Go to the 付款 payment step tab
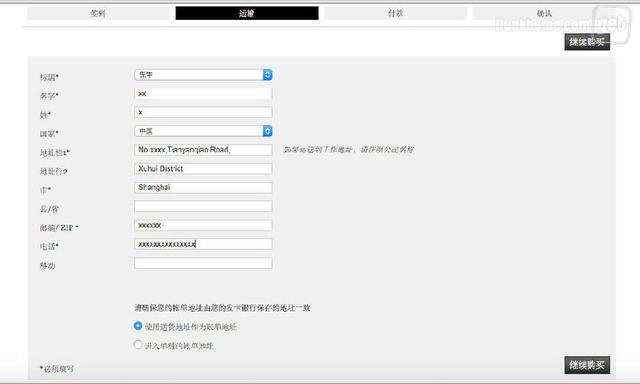Screen dimensions: 640x384 [396, 13]
